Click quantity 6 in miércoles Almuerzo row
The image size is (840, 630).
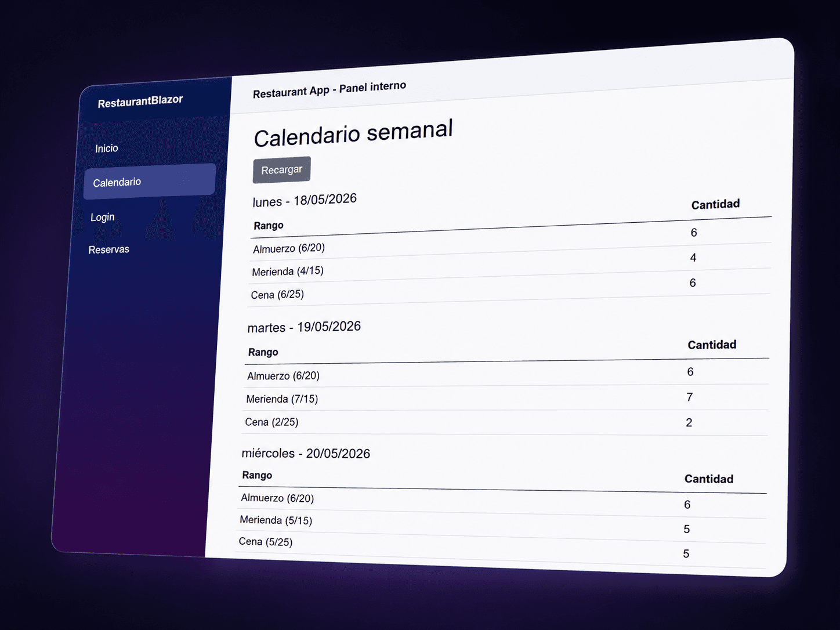click(687, 505)
